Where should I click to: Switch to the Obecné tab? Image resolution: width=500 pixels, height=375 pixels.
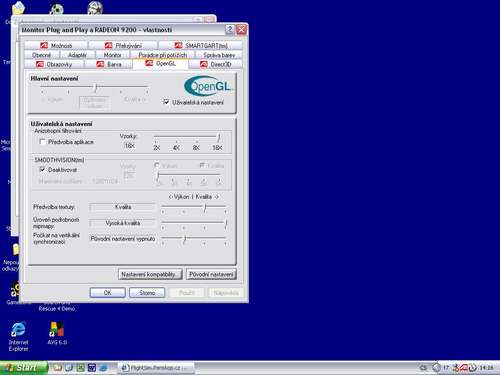pos(42,55)
